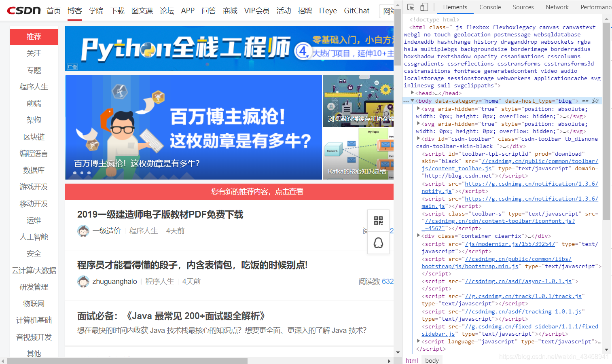Click the zhuguanghalo author name
612x364 pixels.
point(114,281)
